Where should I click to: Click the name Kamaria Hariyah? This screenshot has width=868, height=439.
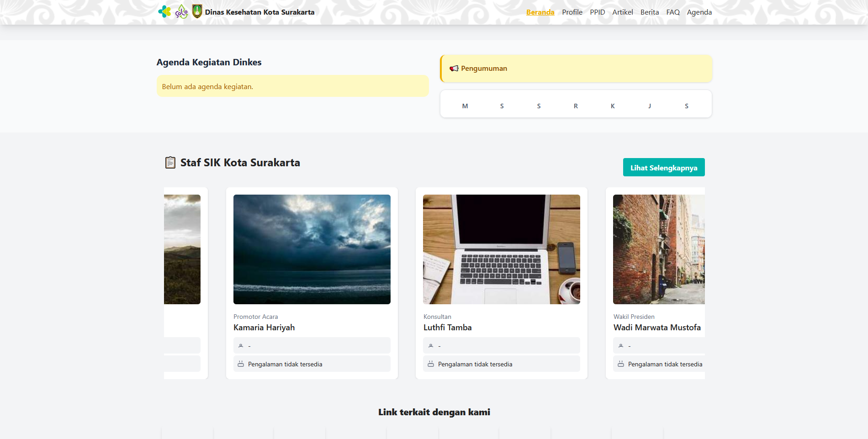(x=264, y=328)
